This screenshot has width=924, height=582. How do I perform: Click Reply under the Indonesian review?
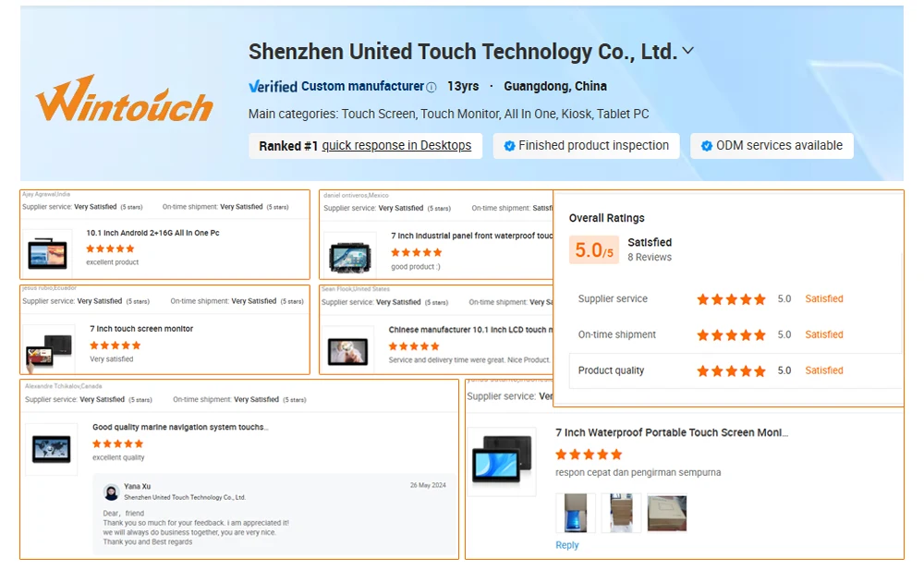[567, 545]
